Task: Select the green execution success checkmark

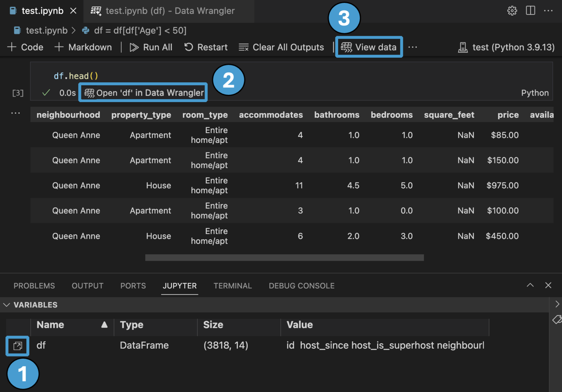Action: 45,93
